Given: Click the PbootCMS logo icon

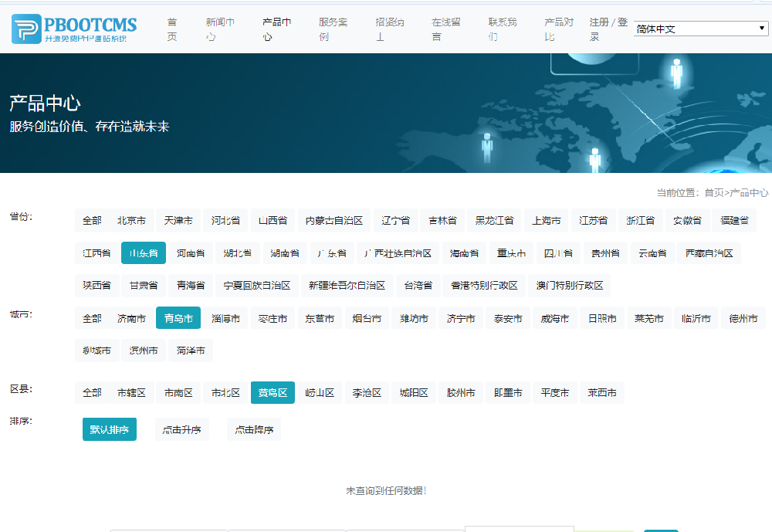Looking at the screenshot, I should tap(25, 29).
